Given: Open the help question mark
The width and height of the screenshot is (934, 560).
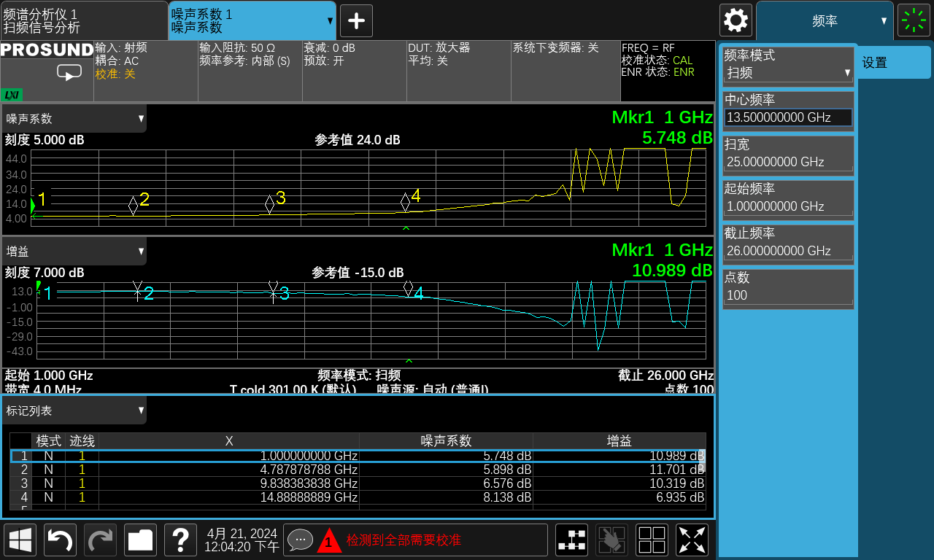Looking at the screenshot, I should [x=180, y=540].
